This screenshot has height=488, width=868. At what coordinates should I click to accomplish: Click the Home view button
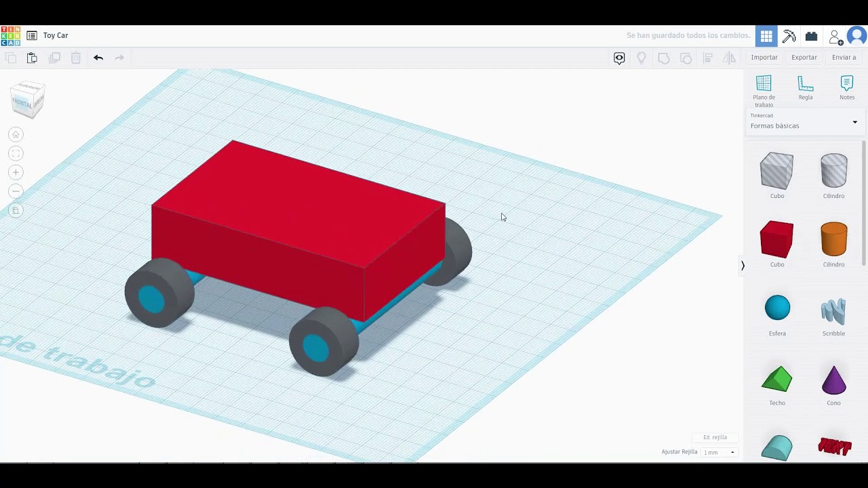point(16,134)
